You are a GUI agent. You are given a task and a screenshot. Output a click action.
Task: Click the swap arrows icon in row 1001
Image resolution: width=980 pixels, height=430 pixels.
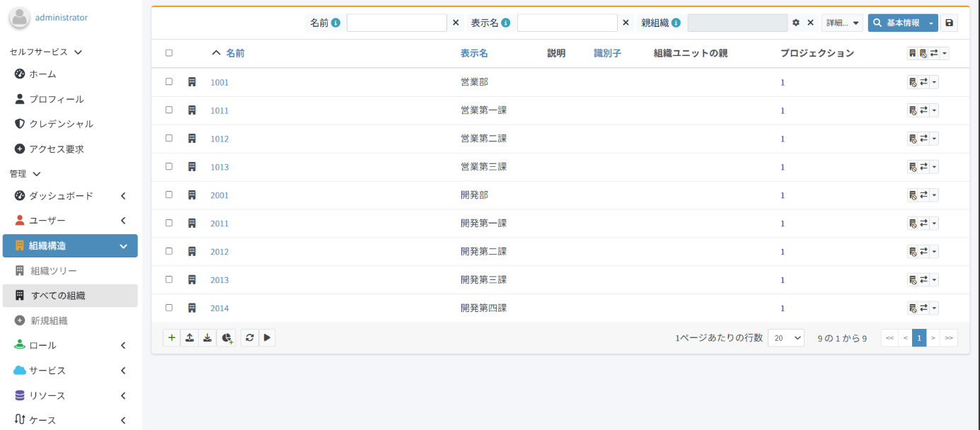(923, 83)
